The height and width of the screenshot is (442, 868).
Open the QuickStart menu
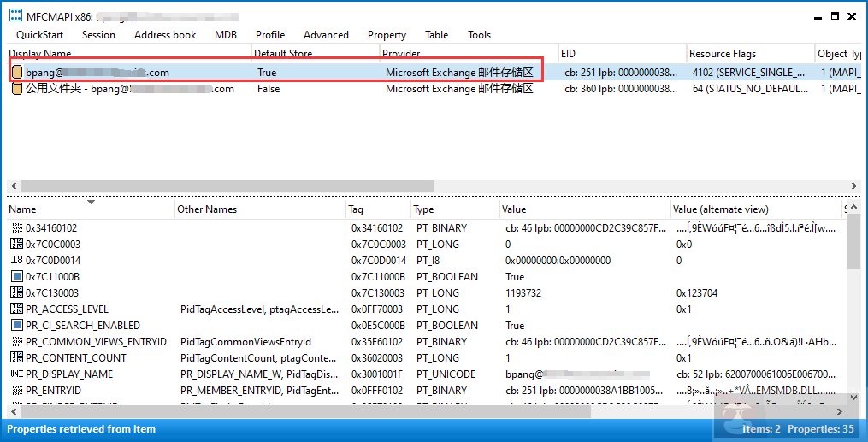39,35
